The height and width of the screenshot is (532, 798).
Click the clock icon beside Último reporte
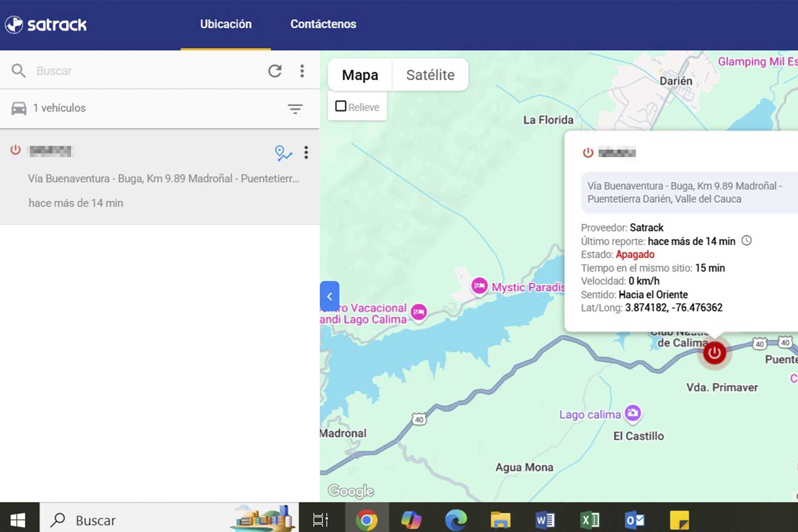pos(746,241)
